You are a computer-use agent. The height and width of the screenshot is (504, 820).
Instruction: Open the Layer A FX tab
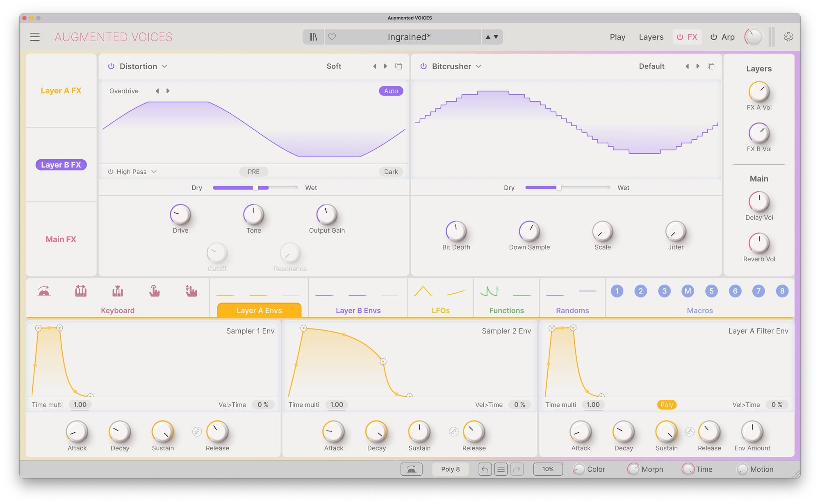(61, 91)
